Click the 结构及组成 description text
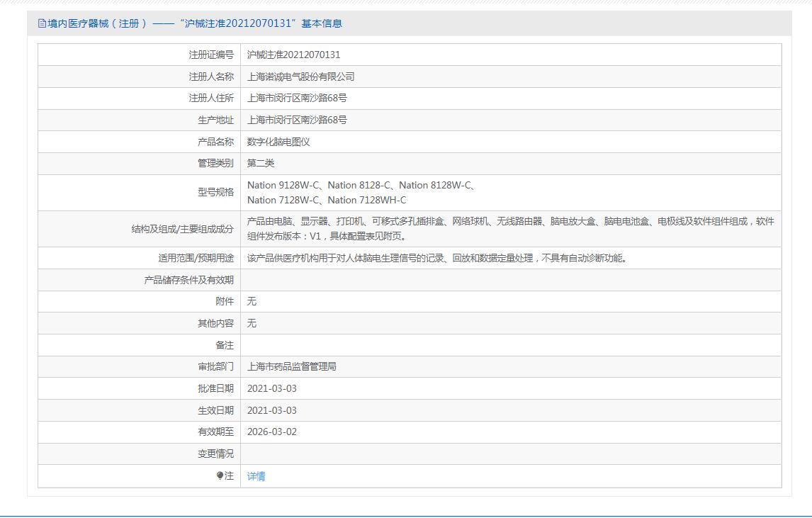Image resolution: width=812 pixels, height=518 pixels. [x=511, y=228]
